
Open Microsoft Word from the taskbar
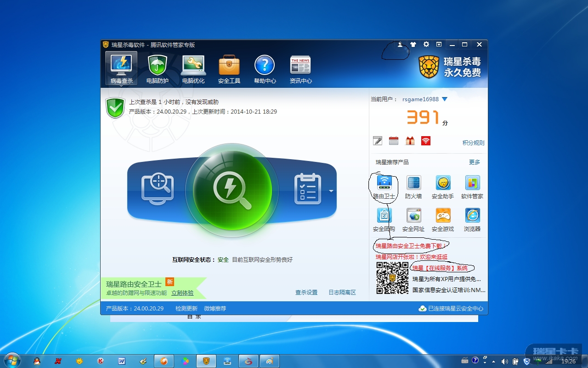pyautogui.click(x=122, y=361)
